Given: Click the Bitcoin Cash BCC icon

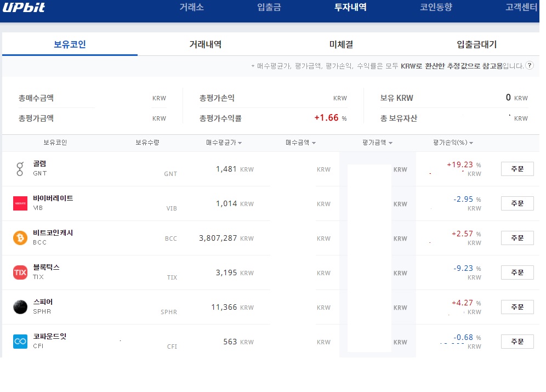Looking at the screenshot, I should [20, 238].
